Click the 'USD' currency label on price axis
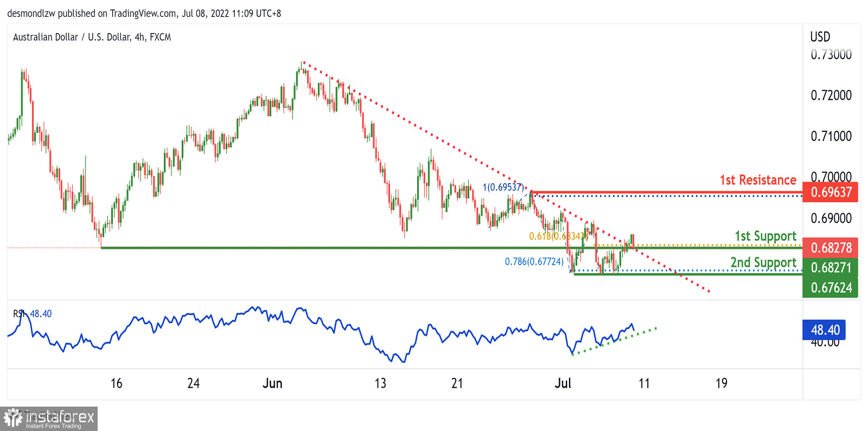This screenshot has height=431, width=868. [820, 37]
